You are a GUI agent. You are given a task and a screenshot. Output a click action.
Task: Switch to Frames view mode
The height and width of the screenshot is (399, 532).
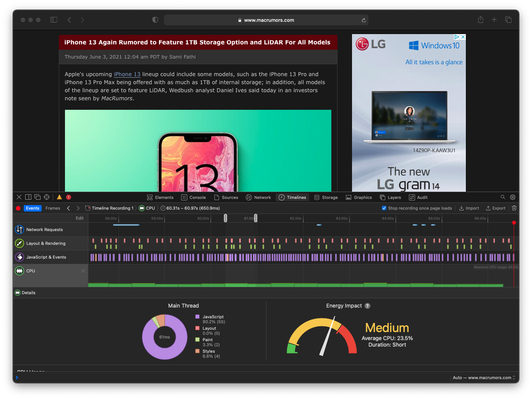[x=53, y=208]
